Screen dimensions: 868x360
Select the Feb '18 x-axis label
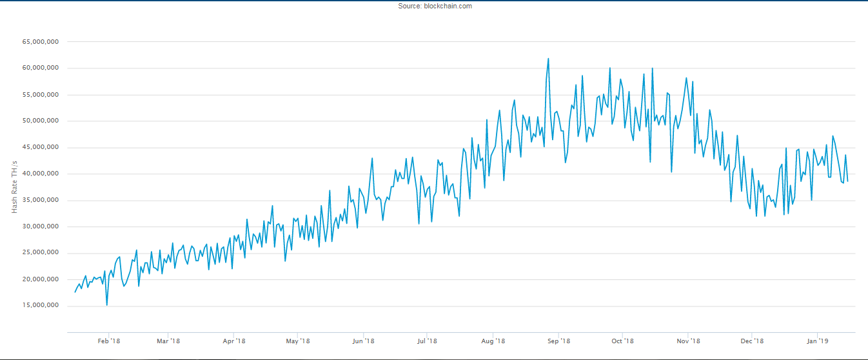(x=108, y=341)
